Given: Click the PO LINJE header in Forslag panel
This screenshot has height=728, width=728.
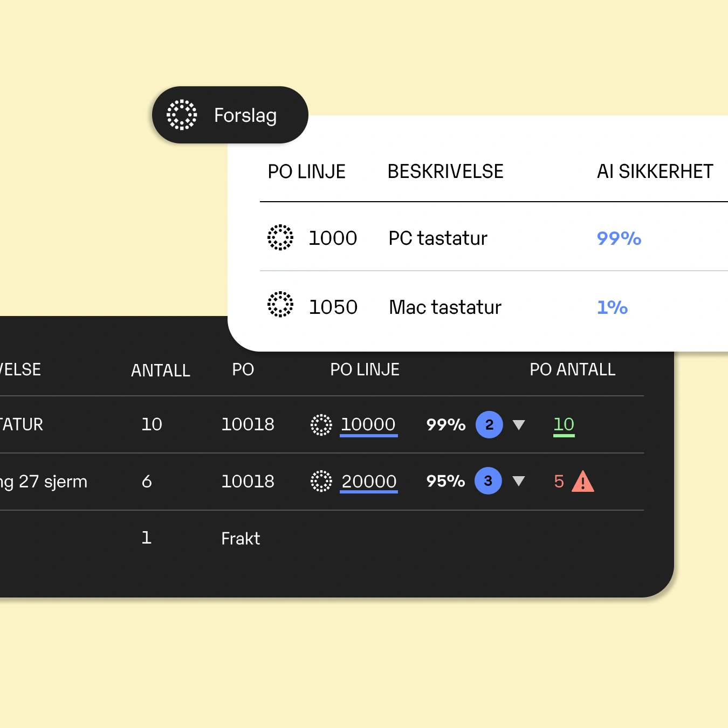Looking at the screenshot, I should 307,171.
